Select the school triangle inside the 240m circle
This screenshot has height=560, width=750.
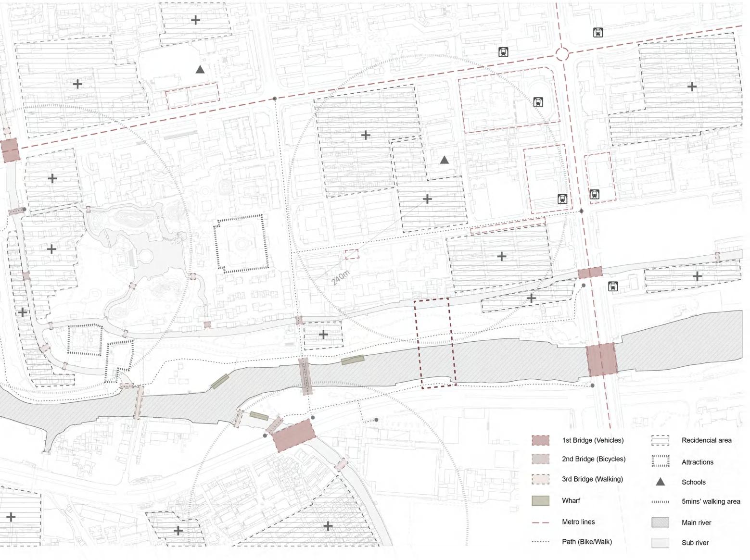point(445,160)
